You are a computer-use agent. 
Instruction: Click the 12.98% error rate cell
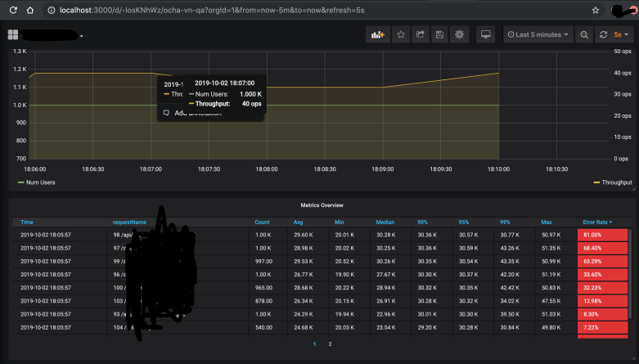(602, 301)
